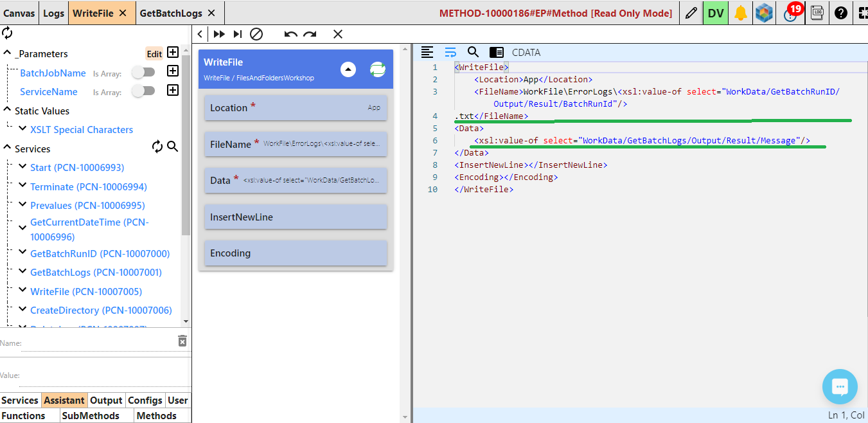Click the side panel layout icon in editor
The width and height of the screenshot is (868, 423).
[x=496, y=52]
